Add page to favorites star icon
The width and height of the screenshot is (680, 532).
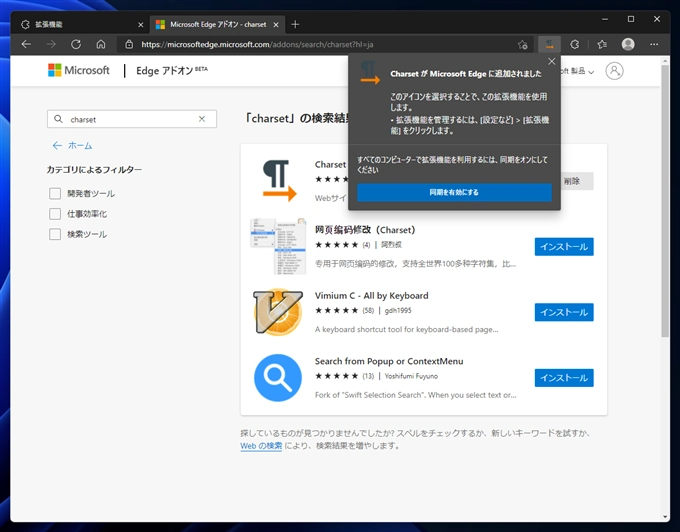pyautogui.click(x=523, y=44)
